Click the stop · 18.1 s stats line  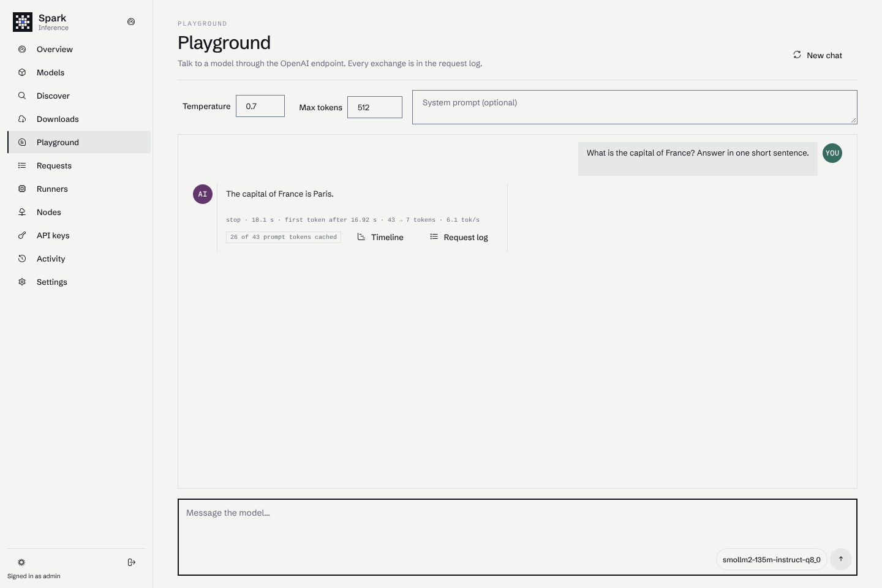[353, 220]
